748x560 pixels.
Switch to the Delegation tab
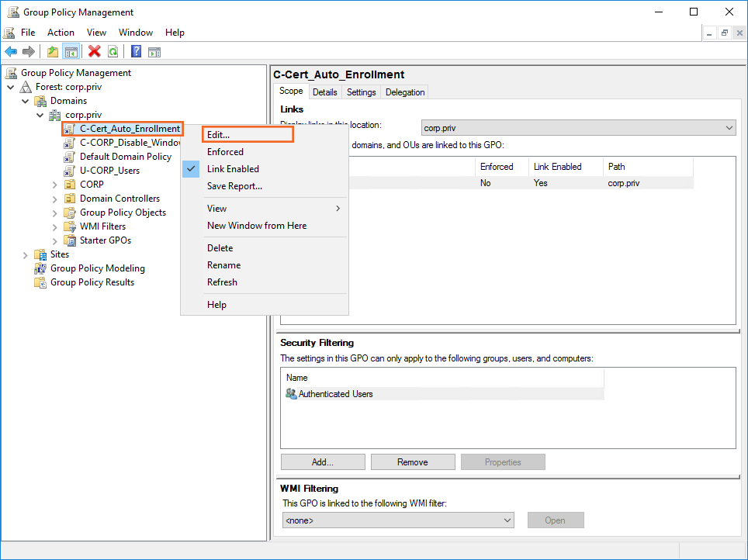tap(405, 92)
